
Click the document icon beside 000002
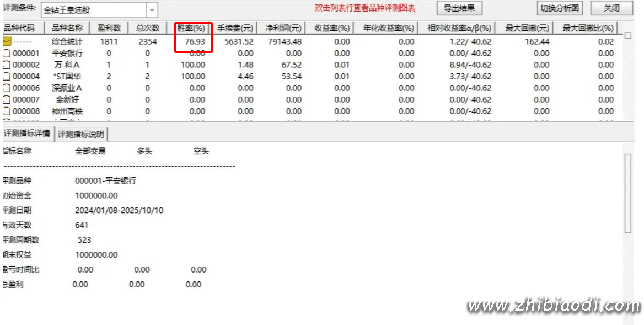(6, 65)
